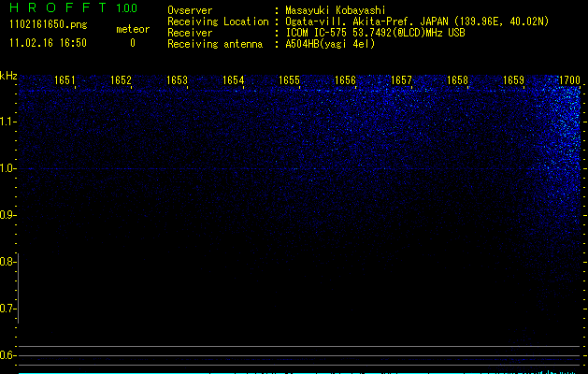588x374 pixels.
Task: Click the Ovserver field label
Action: (x=190, y=10)
